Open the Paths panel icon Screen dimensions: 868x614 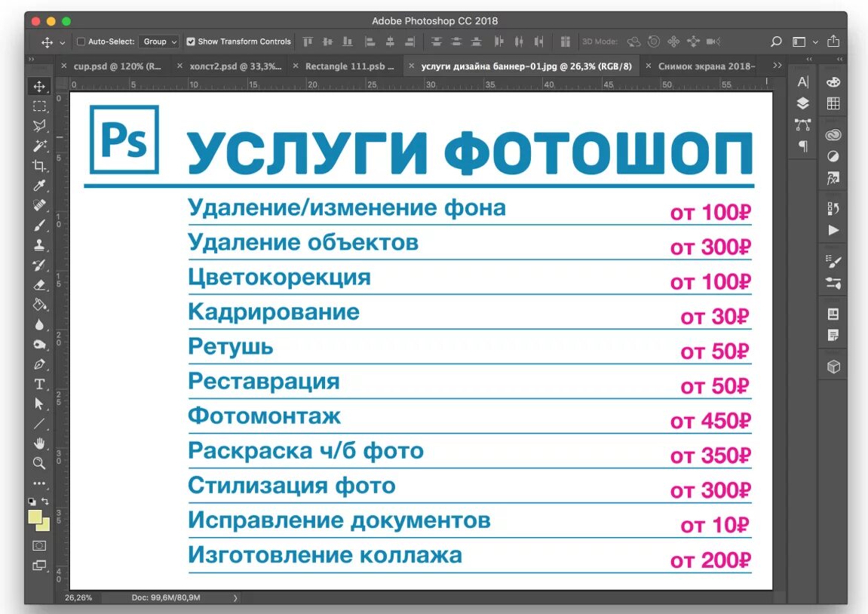(x=802, y=124)
